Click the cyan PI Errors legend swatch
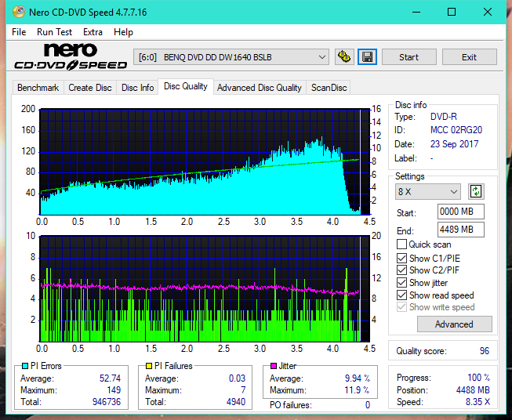This screenshot has width=512, height=420. [x=25, y=366]
